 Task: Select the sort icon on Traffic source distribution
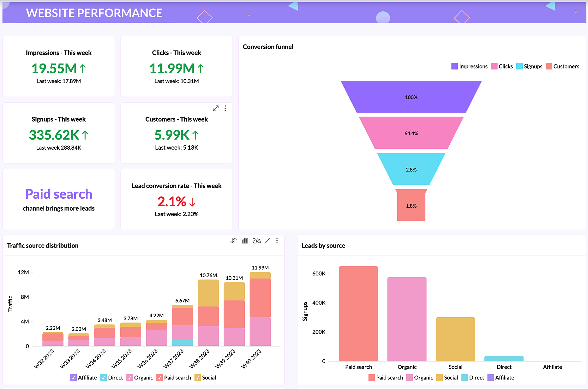(234, 241)
